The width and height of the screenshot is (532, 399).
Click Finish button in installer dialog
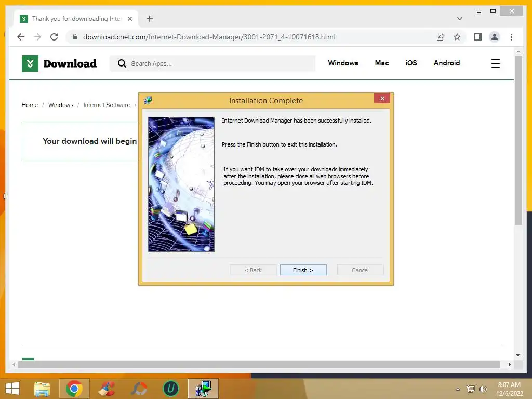click(x=303, y=270)
